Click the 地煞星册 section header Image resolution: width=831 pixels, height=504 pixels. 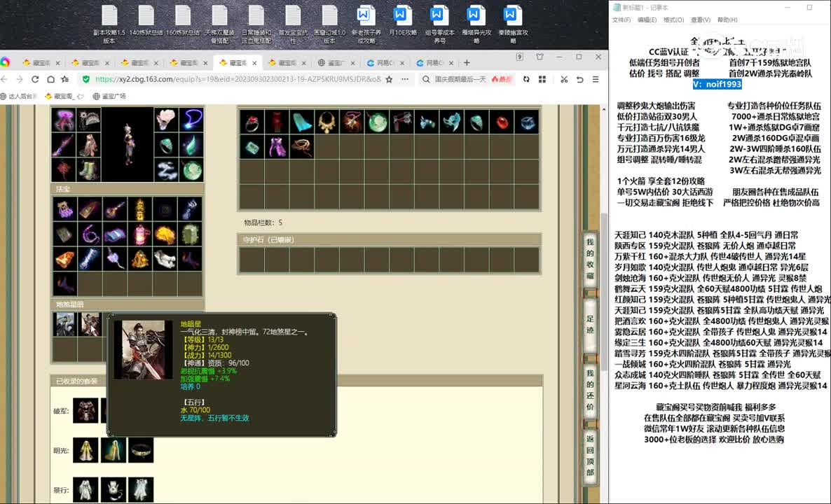[x=128, y=304]
